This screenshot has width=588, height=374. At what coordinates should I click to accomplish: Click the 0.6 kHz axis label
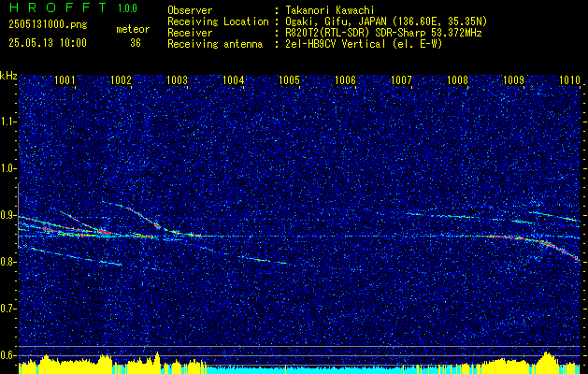(x=8, y=355)
